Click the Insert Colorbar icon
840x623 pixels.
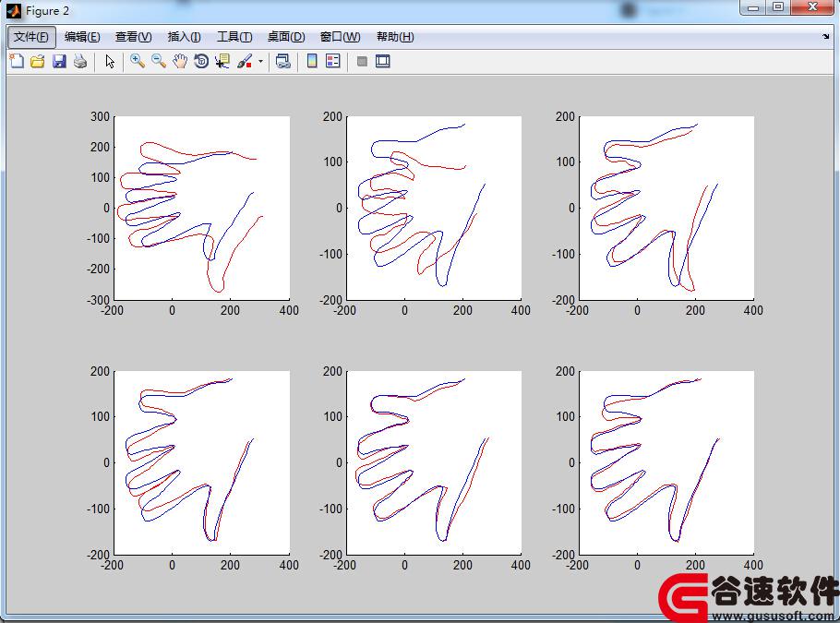coord(312,61)
